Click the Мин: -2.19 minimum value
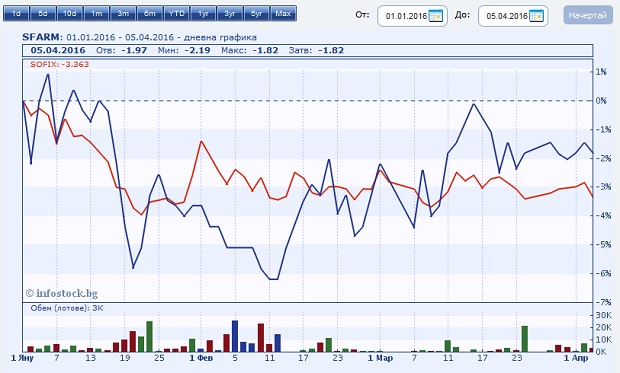This screenshot has height=373, width=620. 184,51
